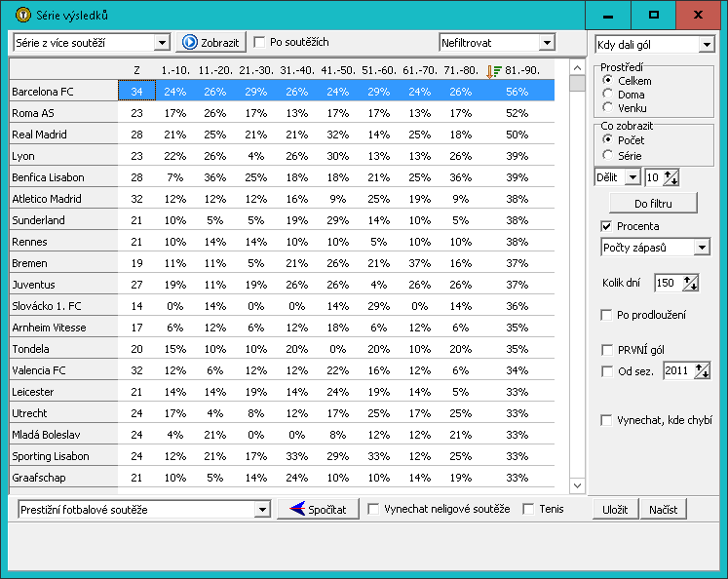Select the Juventus row
The width and height of the screenshot is (728, 579).
[x=282, y=285]
